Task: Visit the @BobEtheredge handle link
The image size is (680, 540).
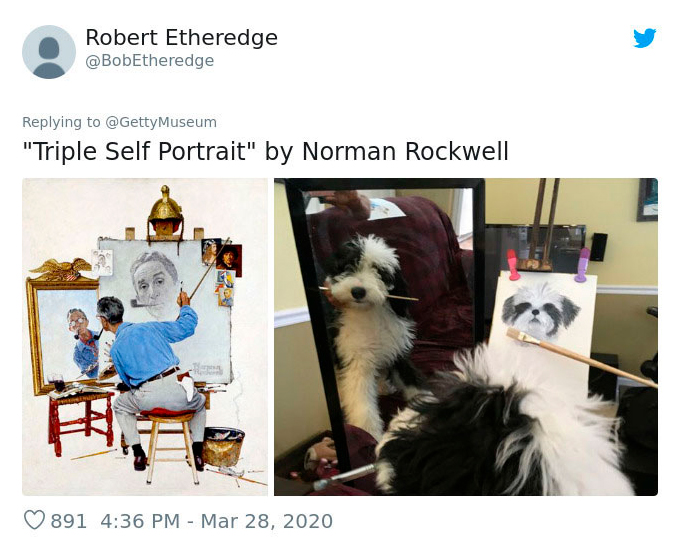Action: click(150, 60)
